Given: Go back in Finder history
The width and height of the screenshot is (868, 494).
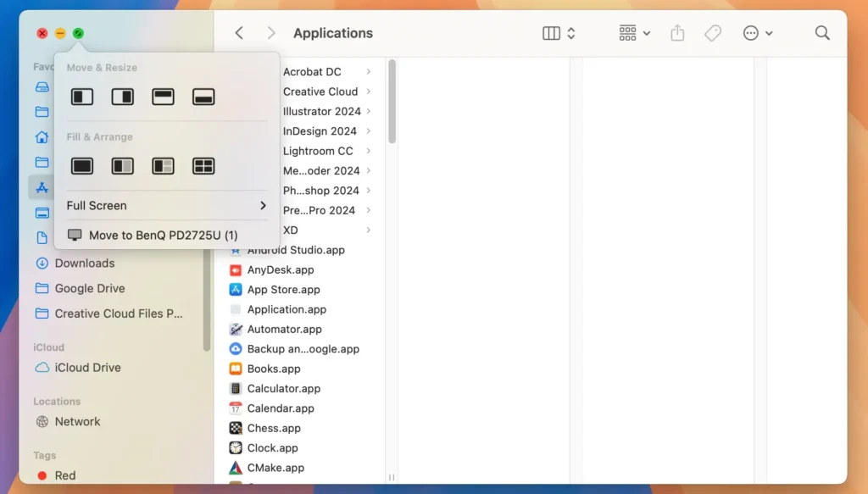Looking at the screenshot, I should [x=239, y=33].
